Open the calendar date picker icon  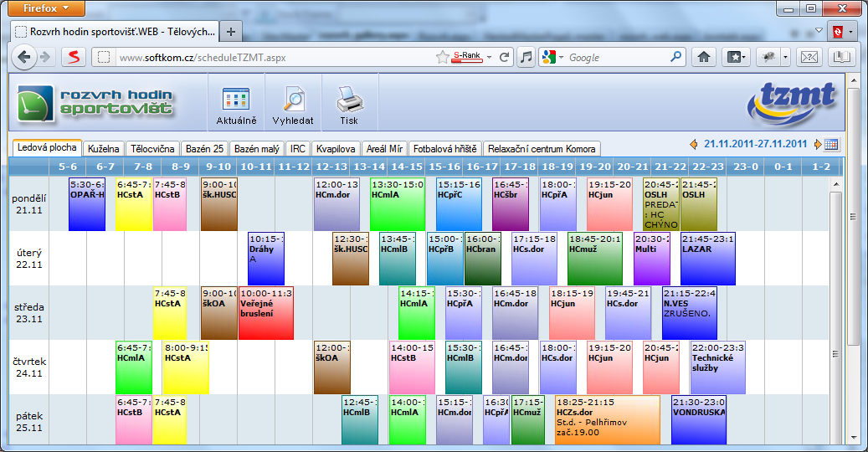[831, 144]
